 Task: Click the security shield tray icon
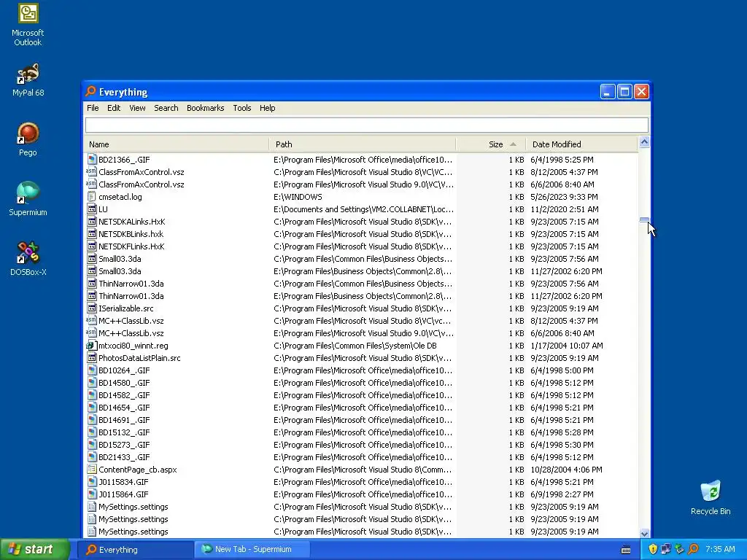(653, 549)
